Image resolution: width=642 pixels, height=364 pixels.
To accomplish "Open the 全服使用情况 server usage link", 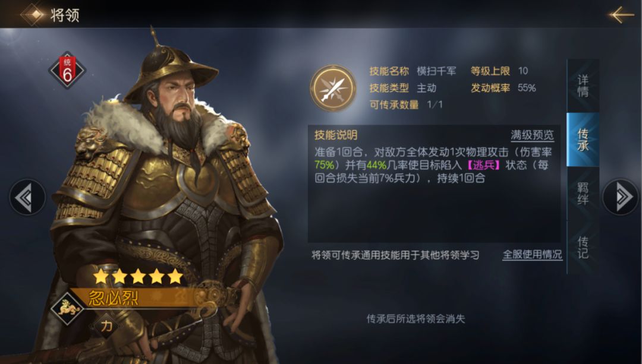I will [532, 255].
